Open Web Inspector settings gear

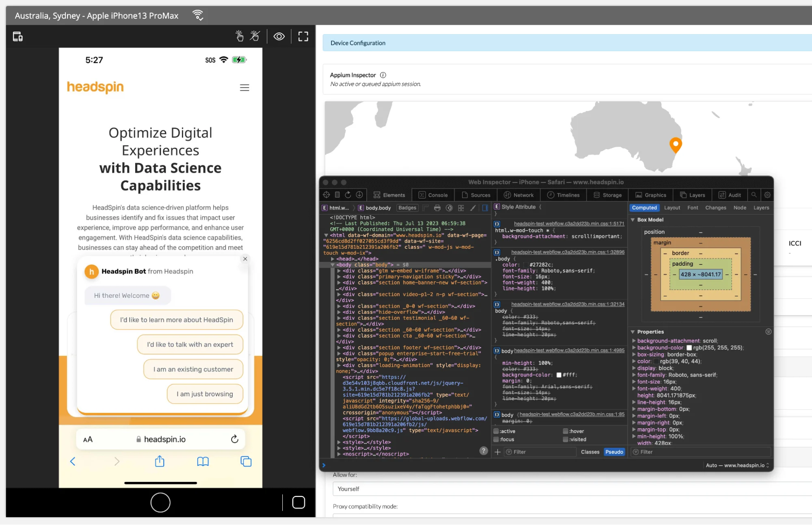coord(767,195)
